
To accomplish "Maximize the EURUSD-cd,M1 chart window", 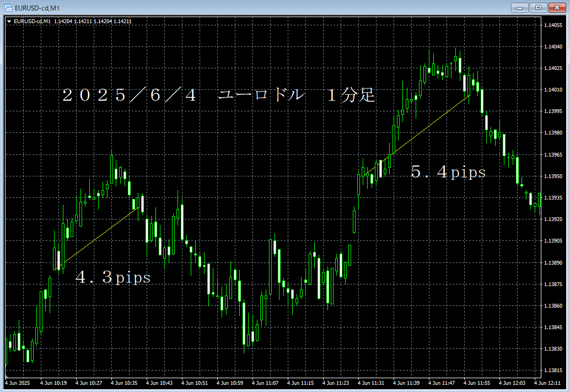I will click(539, 8).
